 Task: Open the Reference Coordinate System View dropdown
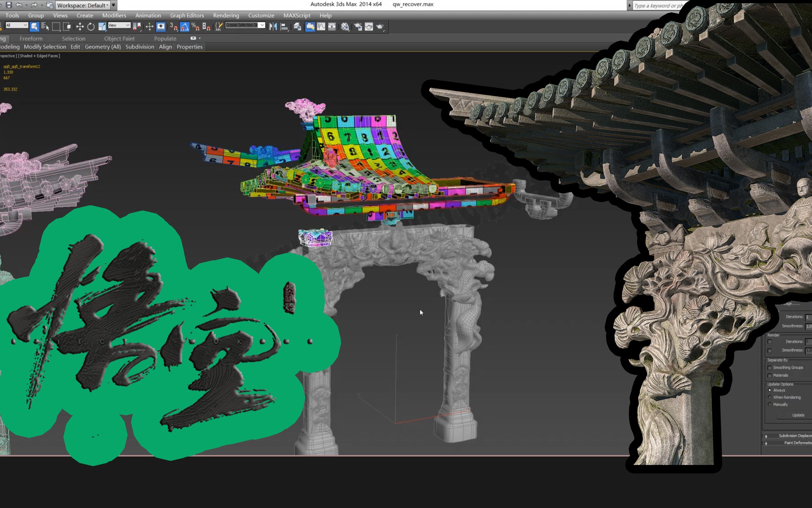(119, 25)
